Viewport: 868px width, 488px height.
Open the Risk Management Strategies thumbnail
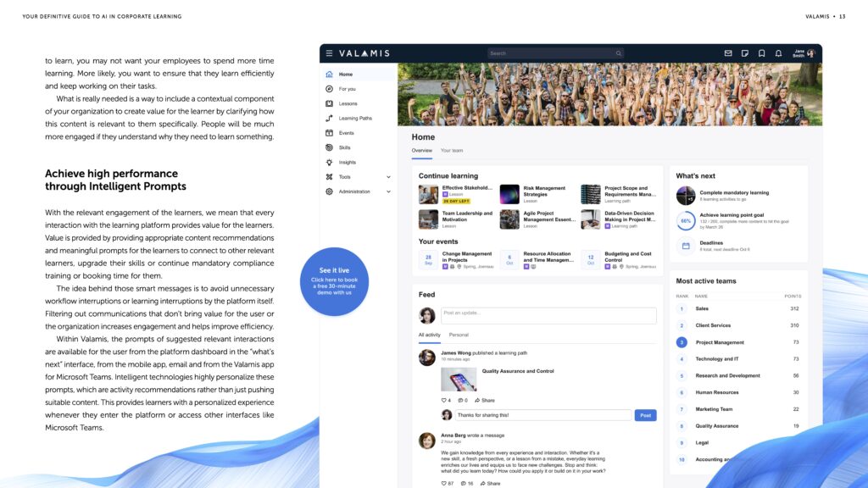pos(509,195)
